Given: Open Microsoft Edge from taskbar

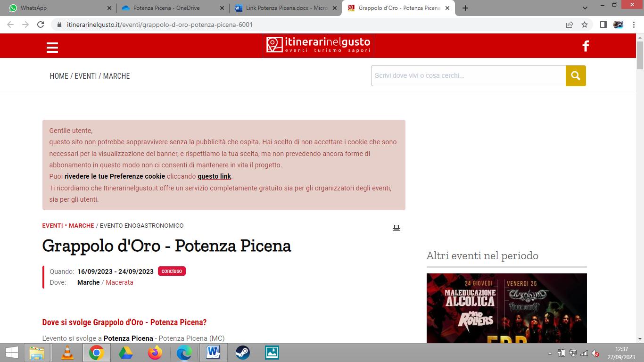Looking at the screenshot, I should point(184,353).
